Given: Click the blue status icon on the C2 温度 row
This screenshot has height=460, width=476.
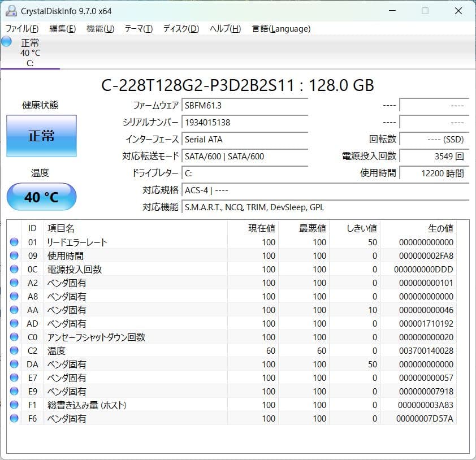Looking at the screenshot, I should pyautogui.click(x=14, y=351).
